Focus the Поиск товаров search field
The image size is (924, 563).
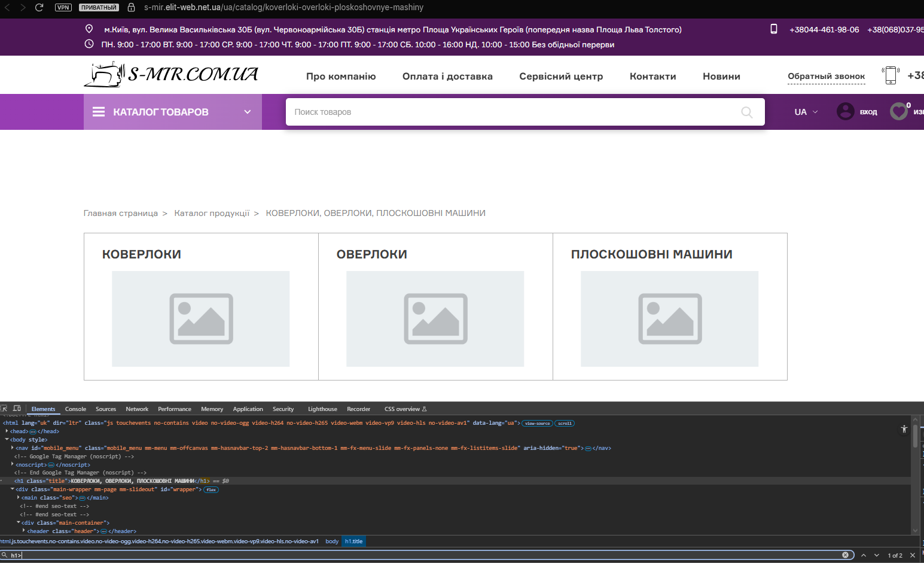(525, 112)
